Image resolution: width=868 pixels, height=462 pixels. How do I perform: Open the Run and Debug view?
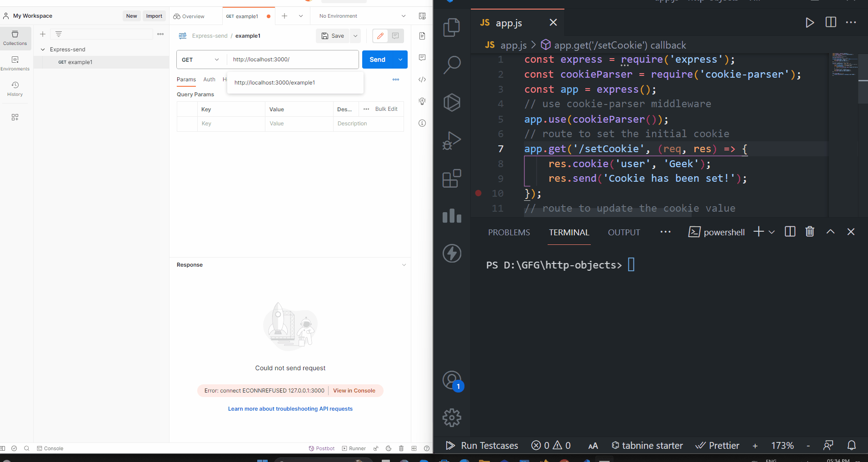click(452, 140)
